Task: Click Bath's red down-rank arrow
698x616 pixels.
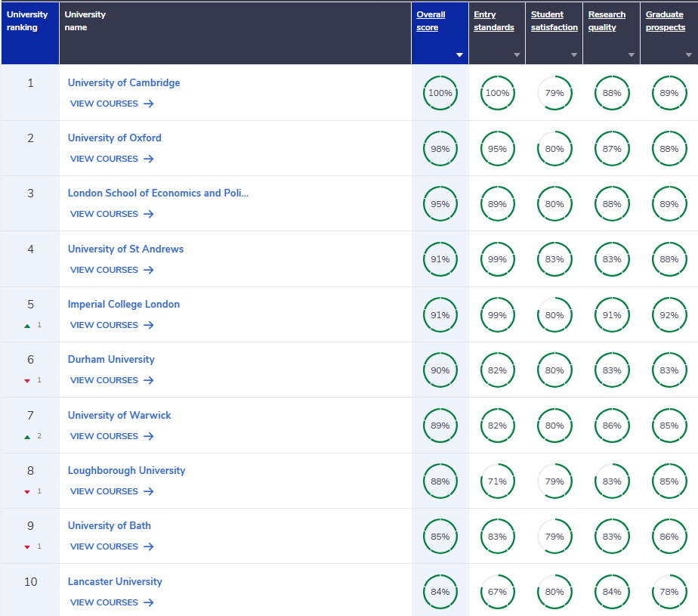Action: (x=27, y=547)
